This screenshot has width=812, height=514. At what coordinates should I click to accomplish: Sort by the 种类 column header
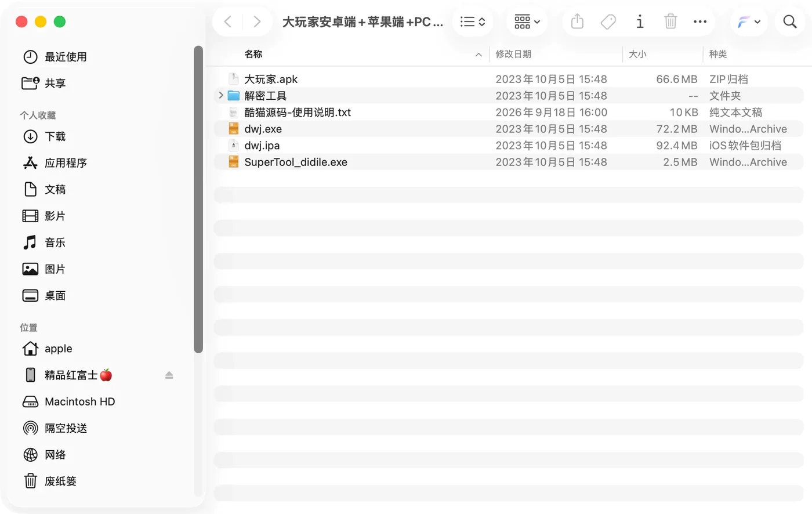(718, 54)
